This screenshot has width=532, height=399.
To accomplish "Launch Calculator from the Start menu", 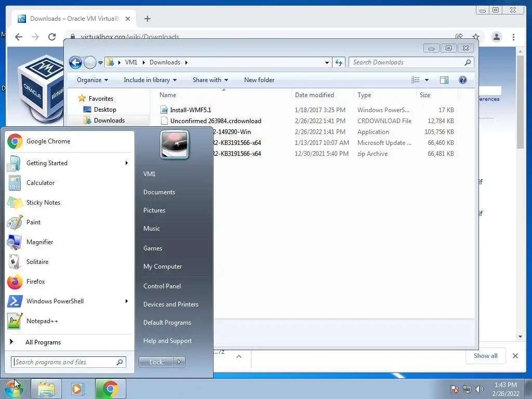I will pos(70,183).
